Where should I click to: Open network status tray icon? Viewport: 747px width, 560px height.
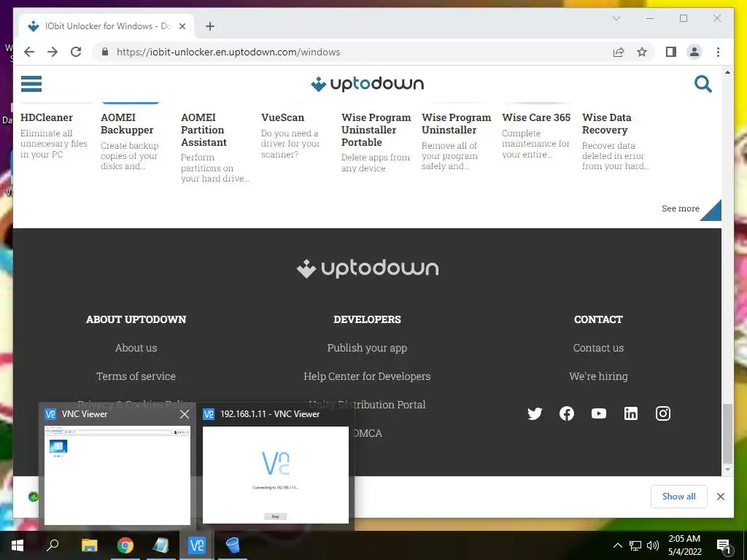[x=635, y=545]
